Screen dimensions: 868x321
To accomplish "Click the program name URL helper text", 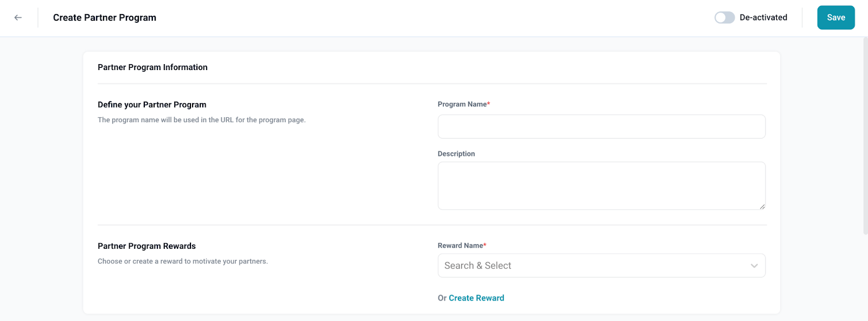I will 201,120.
